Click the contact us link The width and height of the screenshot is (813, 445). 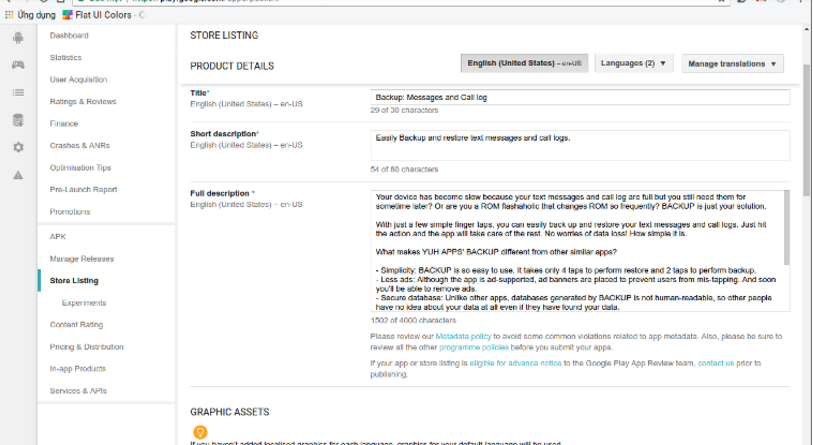tap(716, 364)
